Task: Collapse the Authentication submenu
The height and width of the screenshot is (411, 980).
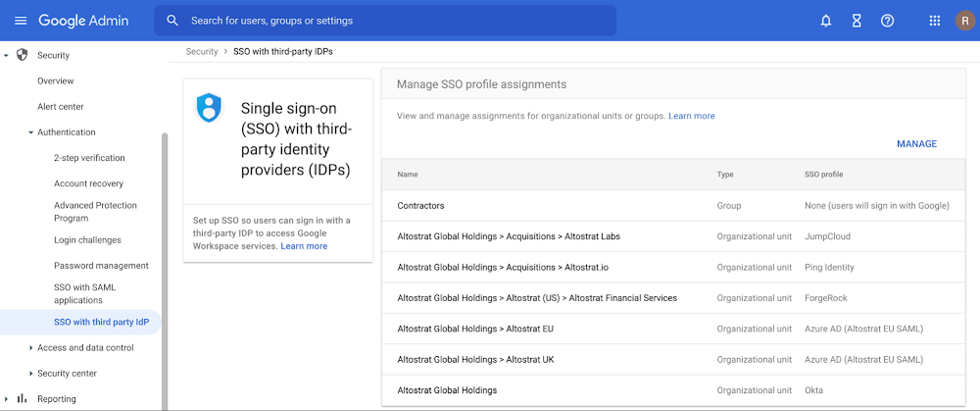Action: (x=30, y=132)
